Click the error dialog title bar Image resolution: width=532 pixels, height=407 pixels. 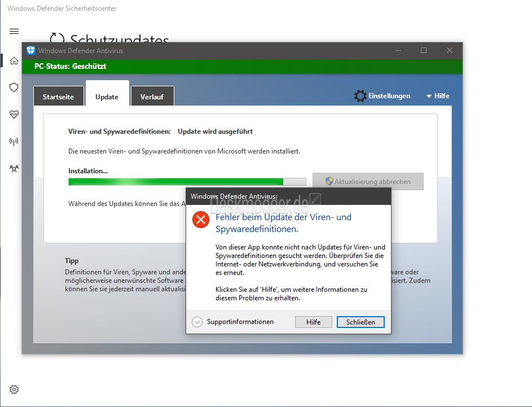[288, 196]
